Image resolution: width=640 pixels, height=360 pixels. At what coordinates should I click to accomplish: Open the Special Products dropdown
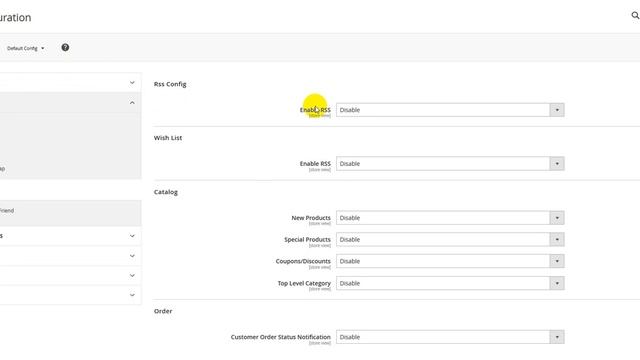pos(450,240)
